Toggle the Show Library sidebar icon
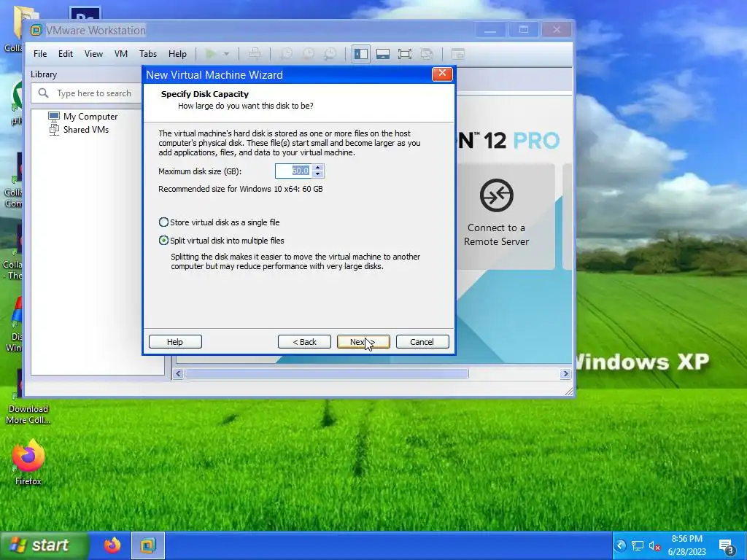This screenshot has width=747, height=560. coord(361,54)
